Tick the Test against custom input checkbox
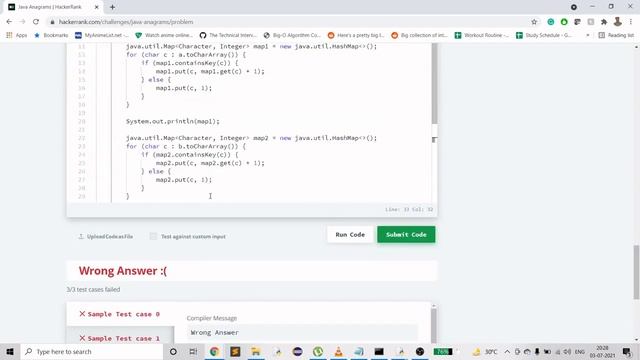This screenshot has height=360, width=640. point(153,236)
